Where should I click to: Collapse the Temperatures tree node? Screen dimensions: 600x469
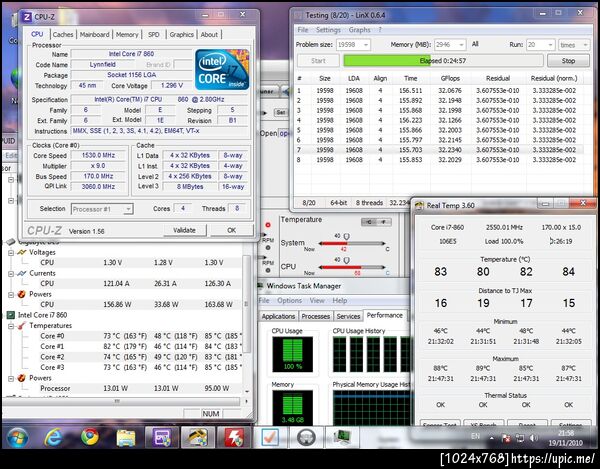(11, 326)
